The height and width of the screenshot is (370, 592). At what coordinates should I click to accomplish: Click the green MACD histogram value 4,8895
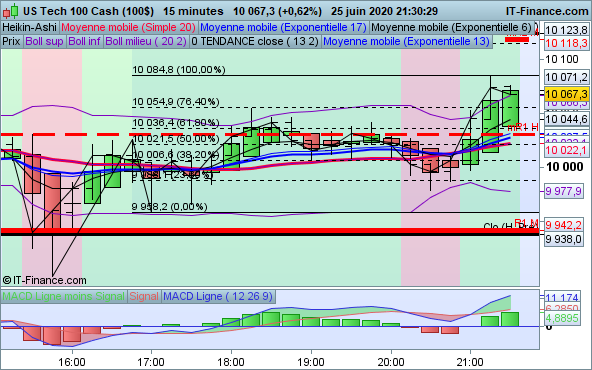click(562, 318)
